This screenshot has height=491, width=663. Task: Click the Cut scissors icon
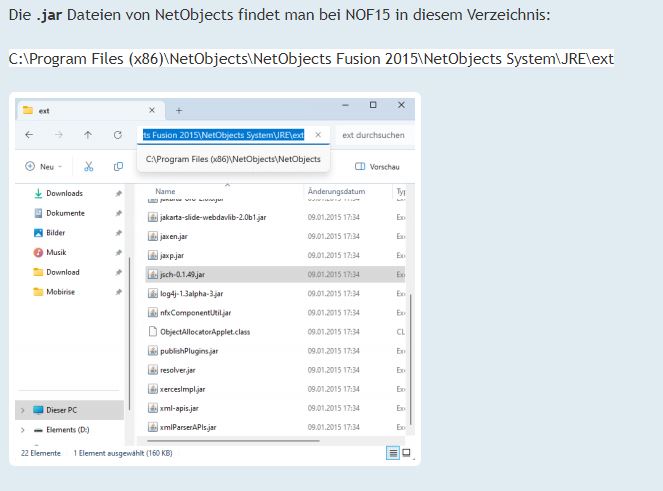coord(89,167)
